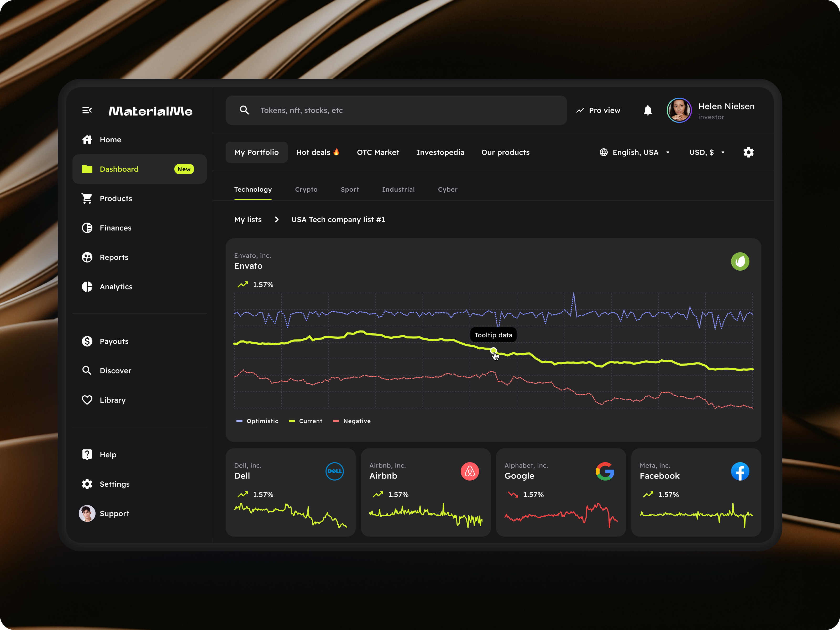Open the Investopedia menu item
The height and width of the screenshot is (630, 840).
(440, 152)
